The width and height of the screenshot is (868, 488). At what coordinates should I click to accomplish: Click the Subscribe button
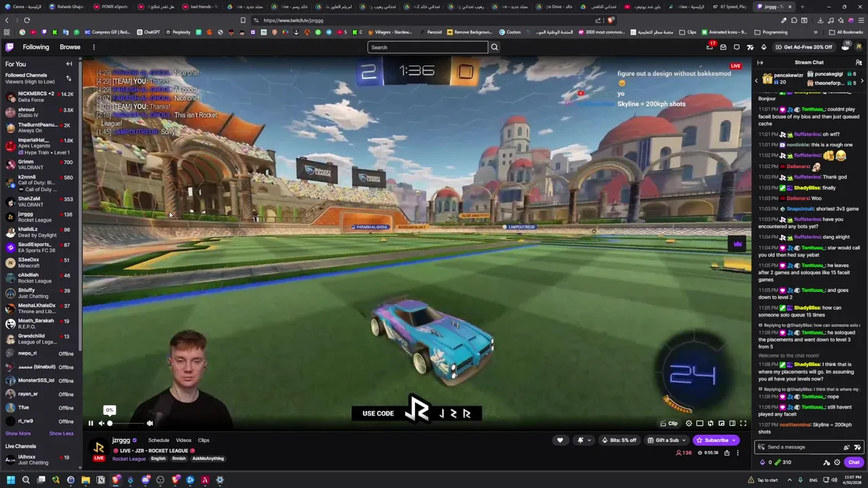coord(716,441)
